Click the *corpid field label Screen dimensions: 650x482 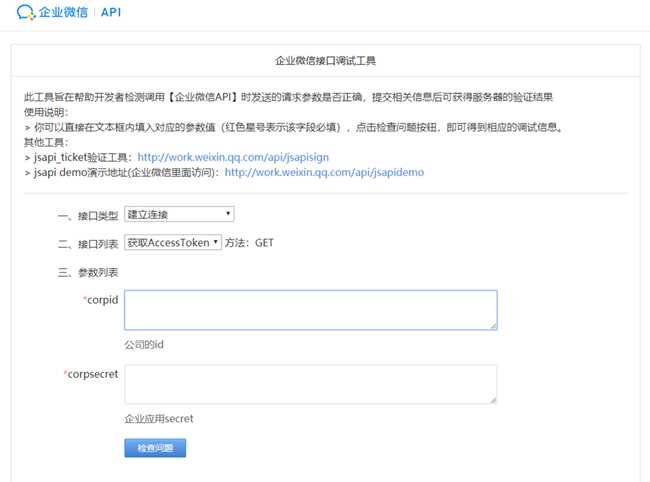coord(100,300)
